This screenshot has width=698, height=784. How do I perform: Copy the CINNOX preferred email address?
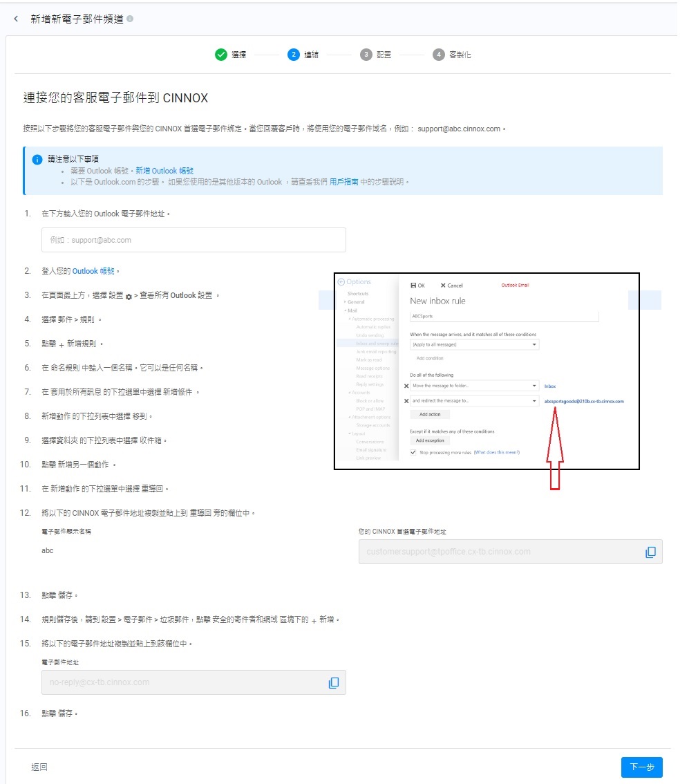(x=650, y=552)
